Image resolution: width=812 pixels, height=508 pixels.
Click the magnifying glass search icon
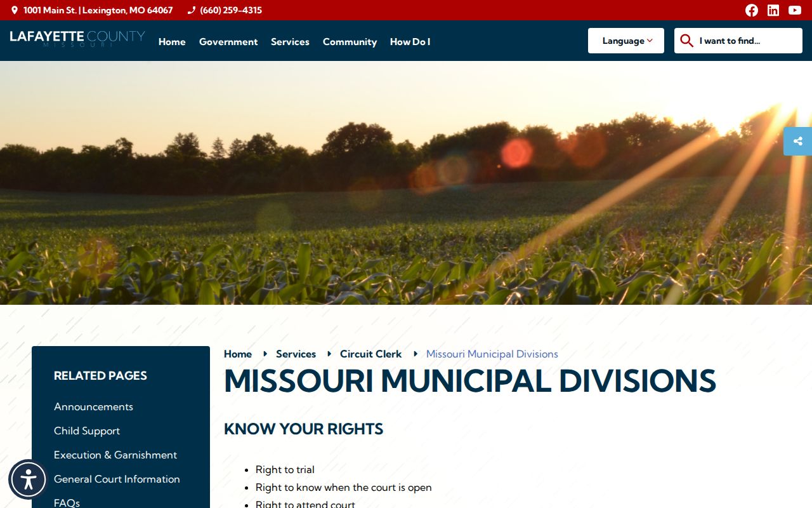[686, 41]
